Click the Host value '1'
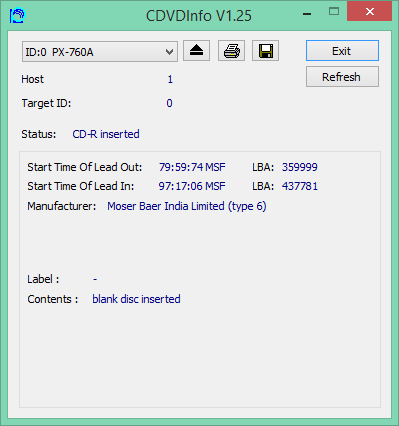This screenshot has width=399, height=426. coord(170,79)
